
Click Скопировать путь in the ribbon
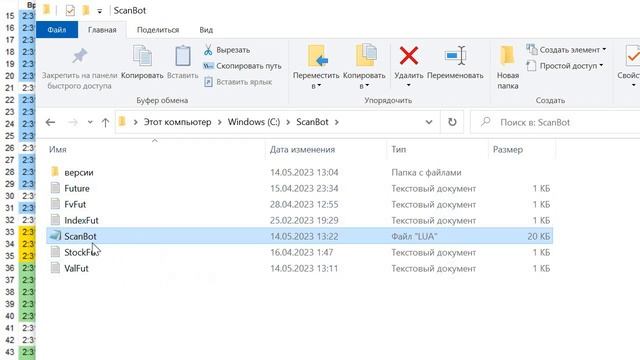pos(242,66)
